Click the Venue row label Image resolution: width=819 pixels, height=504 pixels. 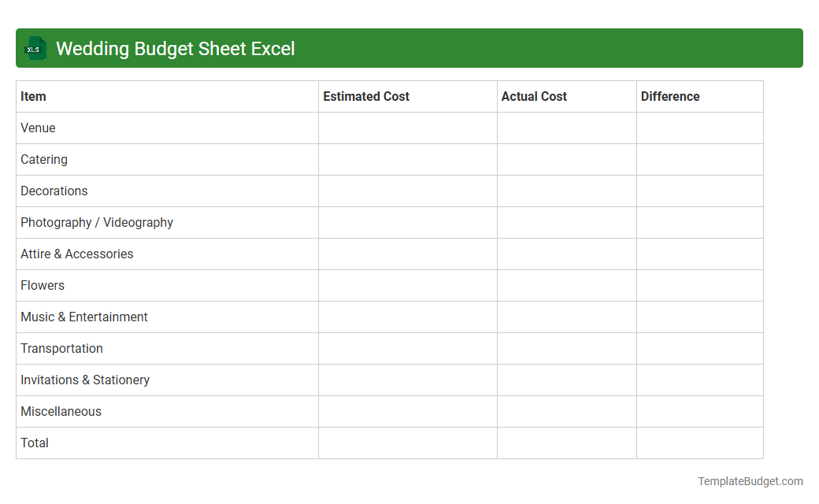38,128
